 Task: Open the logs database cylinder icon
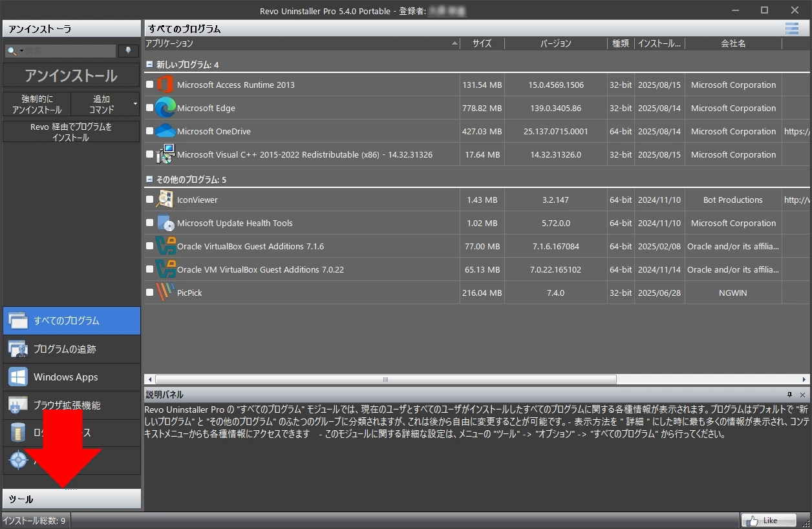(x=18, y=433)
